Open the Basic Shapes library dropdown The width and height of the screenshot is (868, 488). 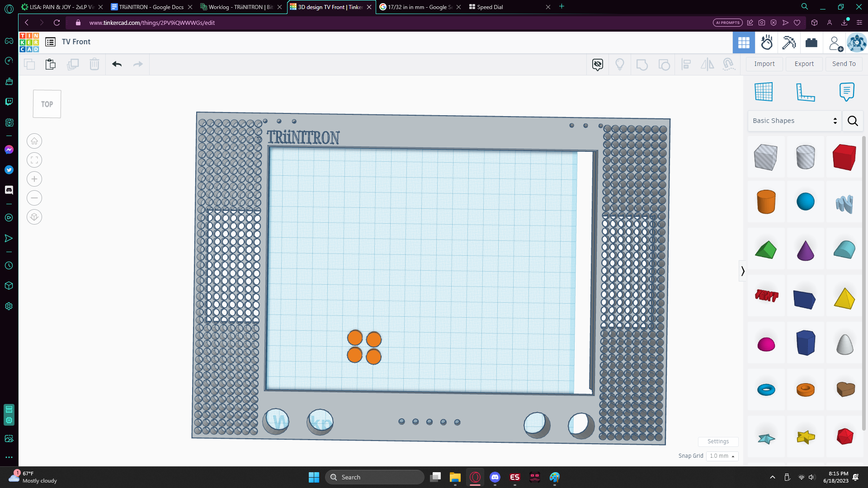click(x=794, y=121)
